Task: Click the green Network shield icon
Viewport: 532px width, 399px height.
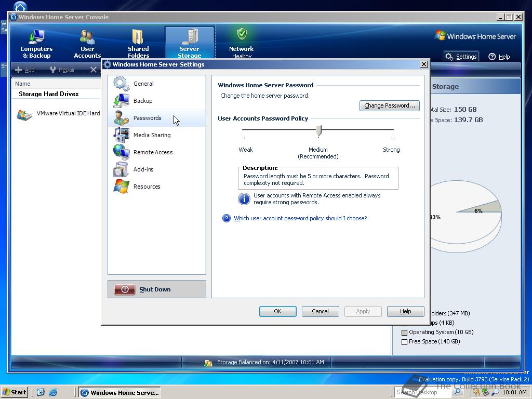Action: coord(242,34)
